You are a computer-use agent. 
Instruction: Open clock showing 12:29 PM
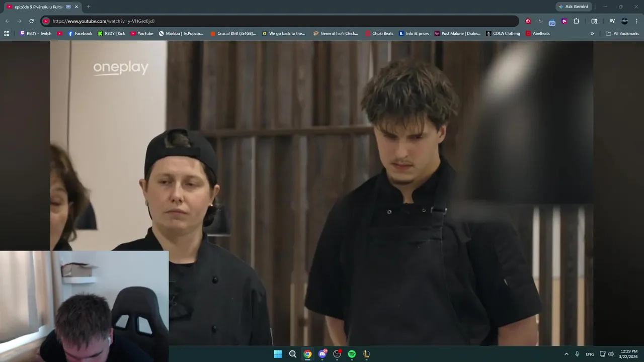[629, 354]
